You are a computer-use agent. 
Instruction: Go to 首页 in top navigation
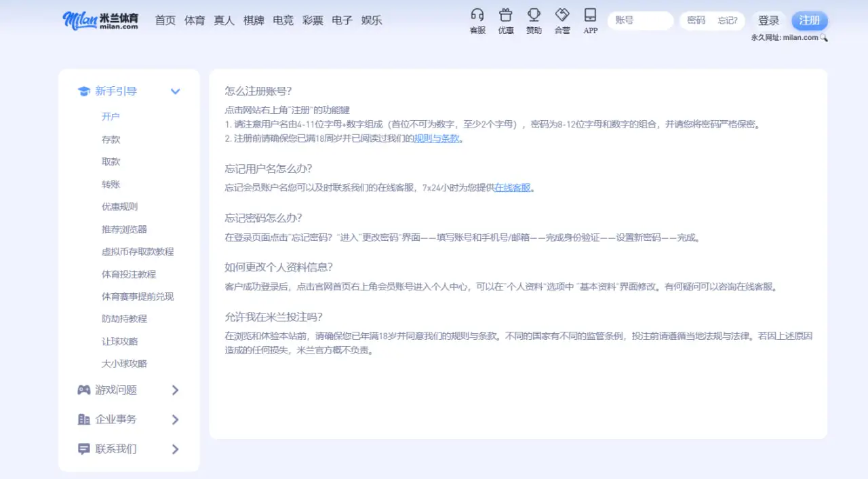(x=165, y=20)
